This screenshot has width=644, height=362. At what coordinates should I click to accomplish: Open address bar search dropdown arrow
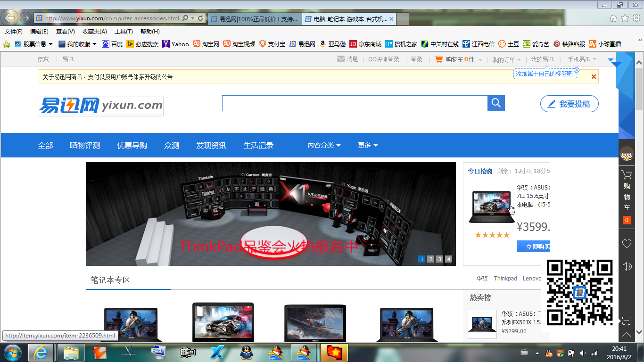click(x=192, y=18)
